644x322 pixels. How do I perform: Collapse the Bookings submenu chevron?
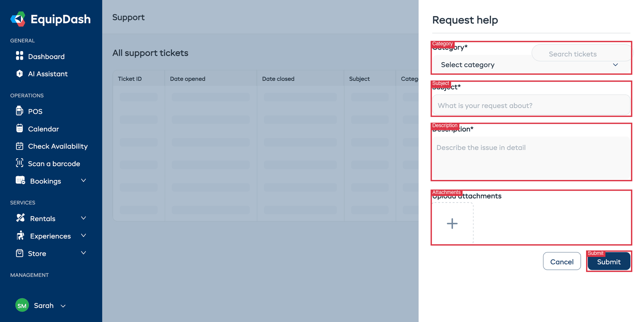[x=83, y=181]
